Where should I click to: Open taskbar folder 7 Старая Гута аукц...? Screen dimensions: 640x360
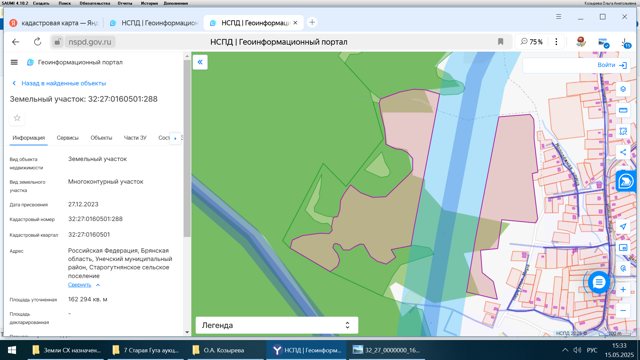point(147,350)
